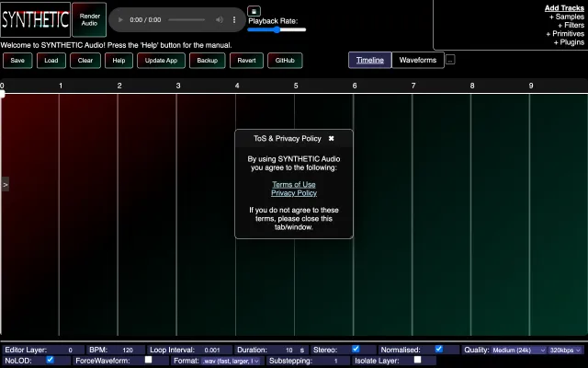Enable the Isolate Layer checkbox
The width and height of the screenshot is (588, 368).
(x=417, y=360)
